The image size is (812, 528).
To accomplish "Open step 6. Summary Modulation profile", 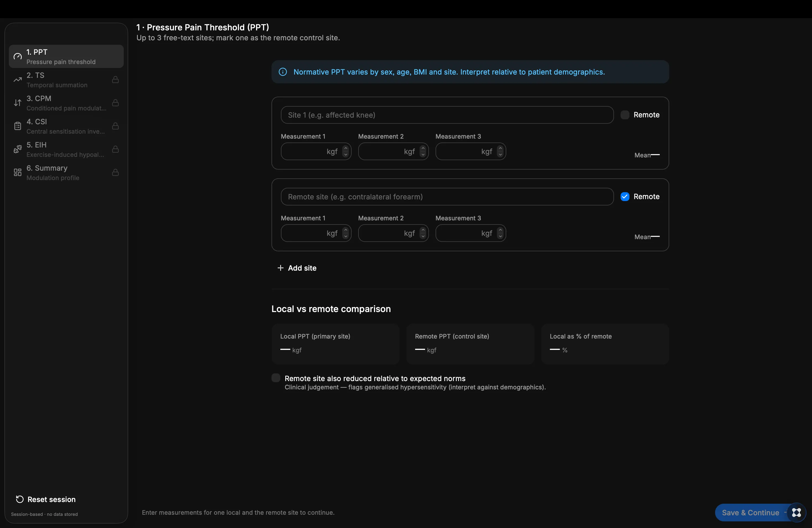I will coord(66,173).
